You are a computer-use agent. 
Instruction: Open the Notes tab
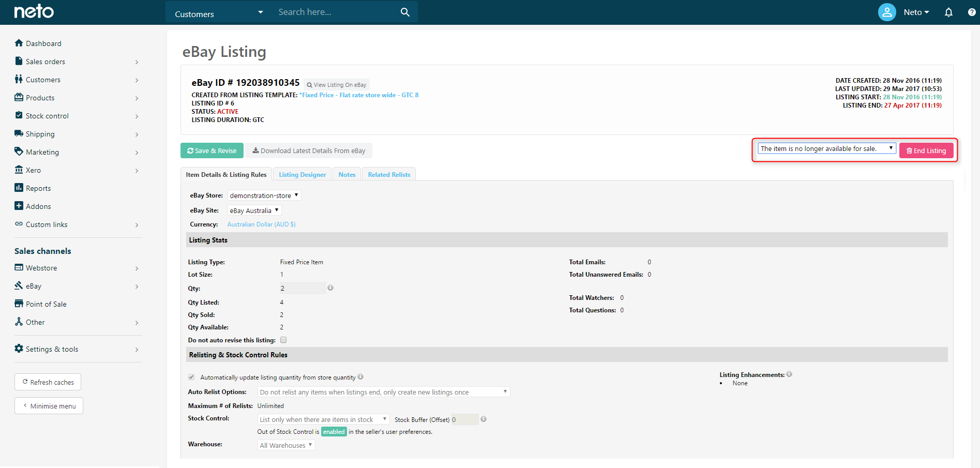coord(347,175)
